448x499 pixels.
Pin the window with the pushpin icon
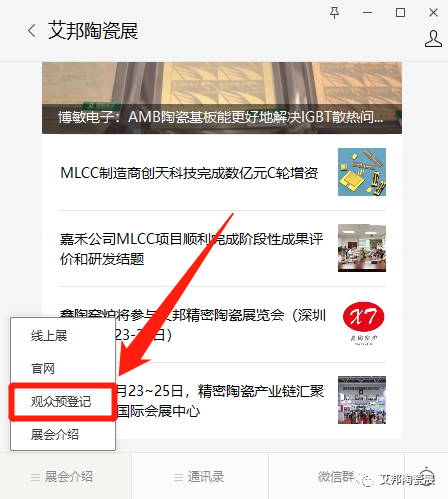334,13
